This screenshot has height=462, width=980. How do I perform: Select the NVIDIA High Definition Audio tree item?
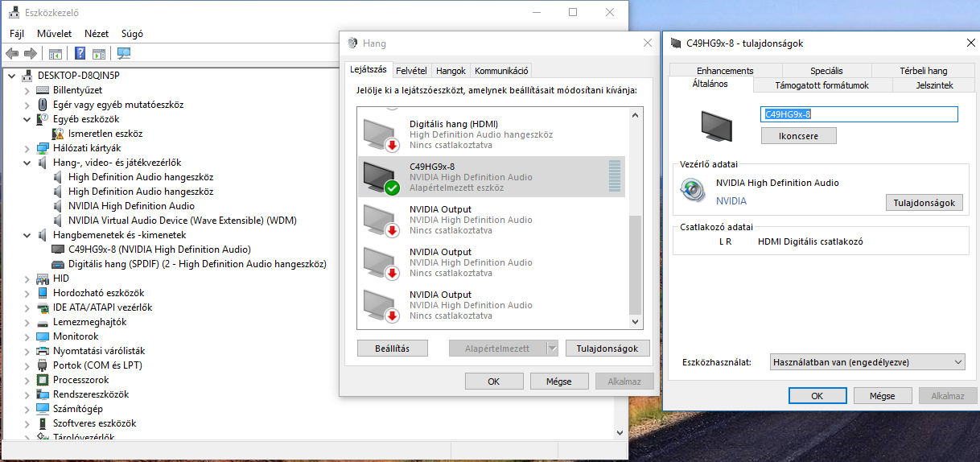tap(131, 206)
